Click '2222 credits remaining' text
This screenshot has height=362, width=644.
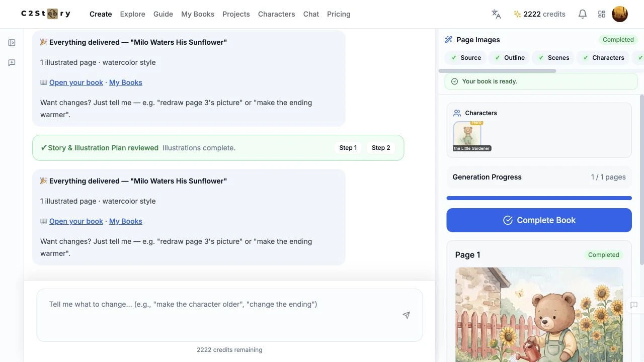(x=229, y=350)
